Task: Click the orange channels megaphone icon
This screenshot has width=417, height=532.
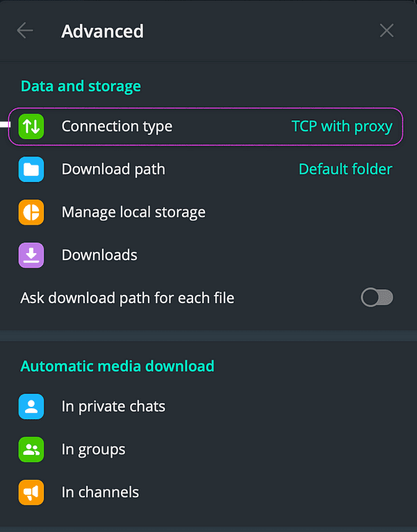Action: 31,492
